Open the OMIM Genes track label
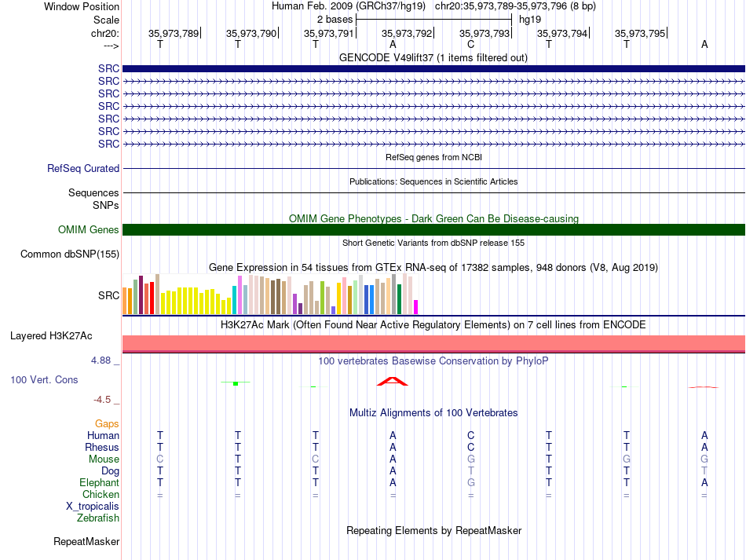746x560 pixels. click(88, 230)
